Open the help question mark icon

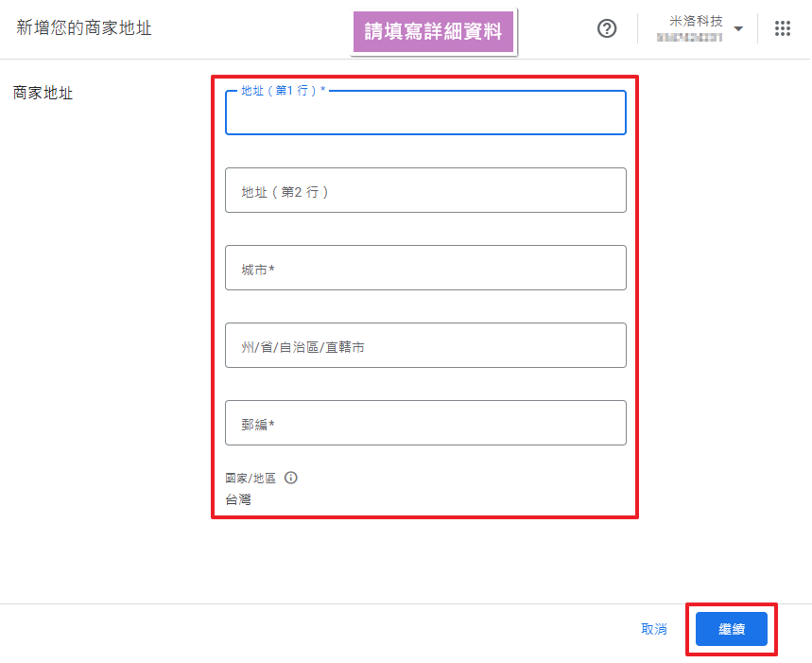click(x=607, y=28)
